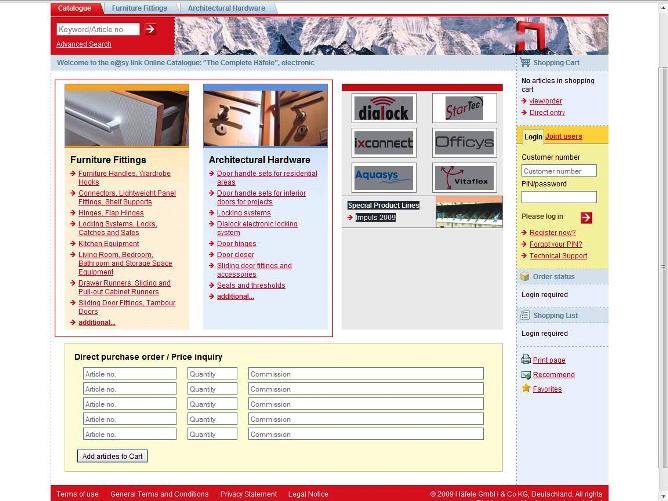Focus the first Commission field
Image resolution: width=668 pixels, height=501 pixels.
366,374
